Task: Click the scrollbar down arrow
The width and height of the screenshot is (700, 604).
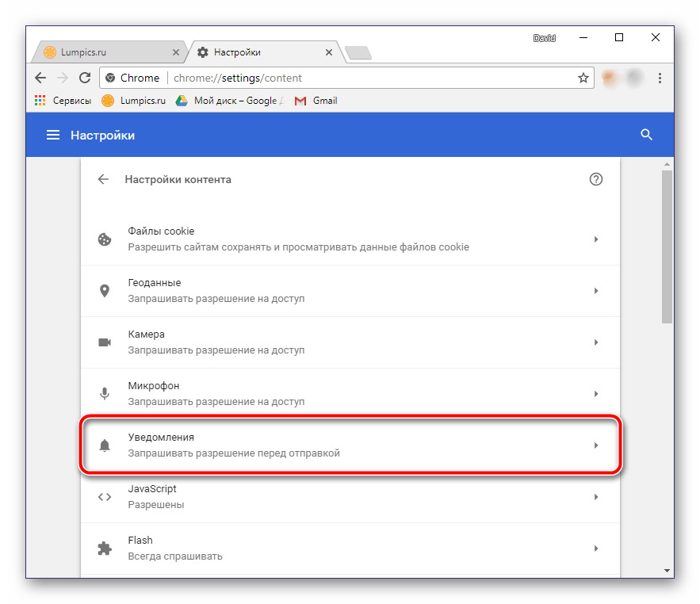Action: click(x=667, y=571)
